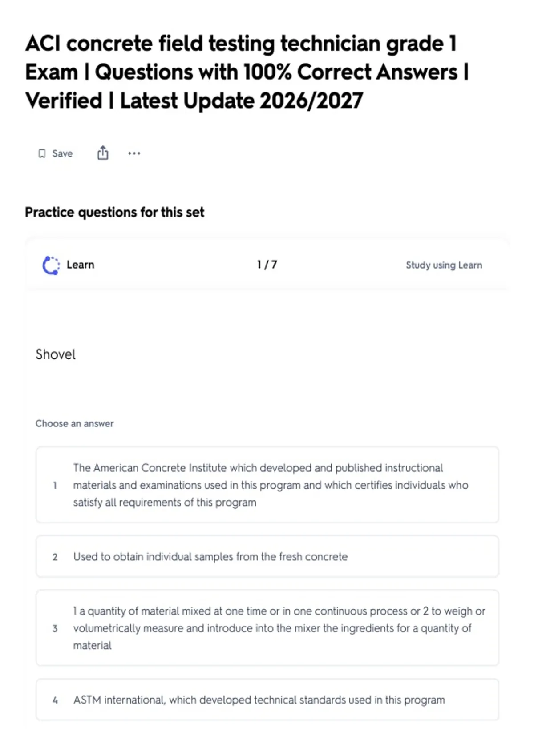This screenshot has width=534, height=756.
Task: Select answer about ASTM international standards
Action: click(267, 700)
